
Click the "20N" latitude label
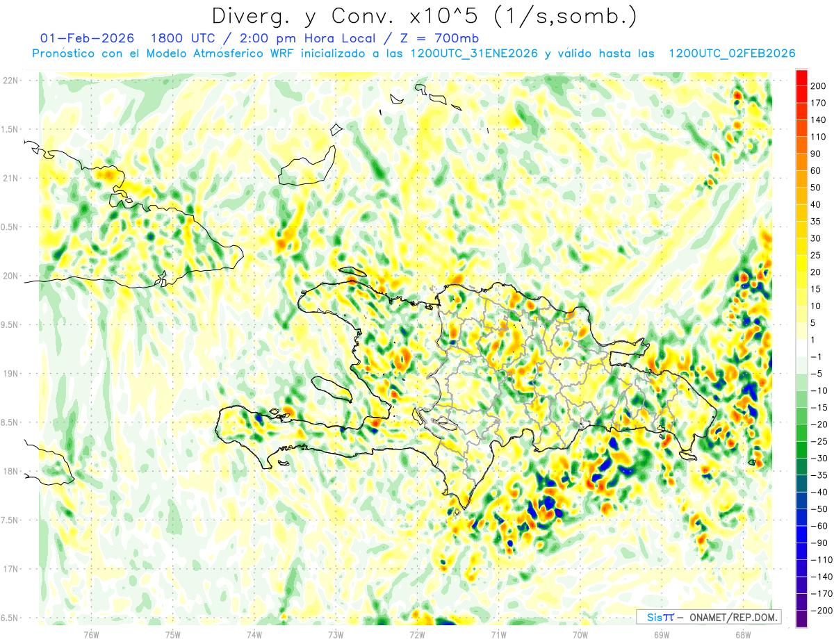click(10, 276)
